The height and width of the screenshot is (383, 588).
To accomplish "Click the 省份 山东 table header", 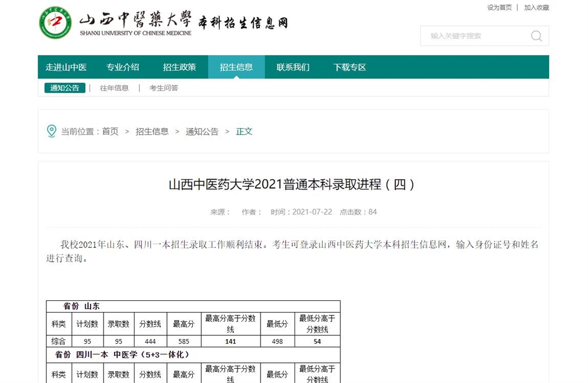I will (x=193, y=306).
